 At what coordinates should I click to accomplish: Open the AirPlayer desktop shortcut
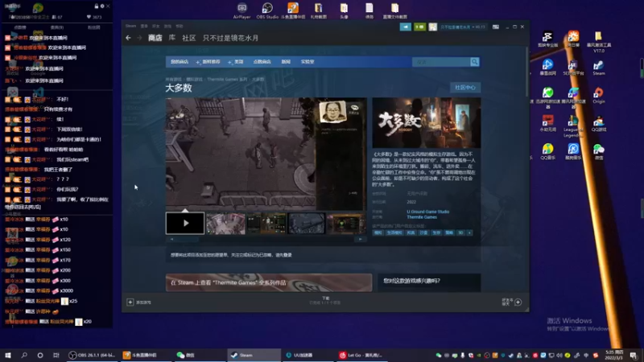click(242, 10)
